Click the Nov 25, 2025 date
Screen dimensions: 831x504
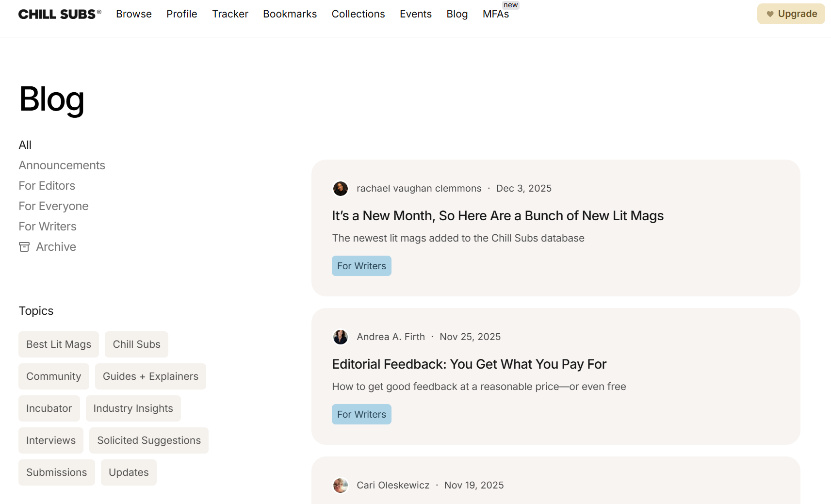470,337
